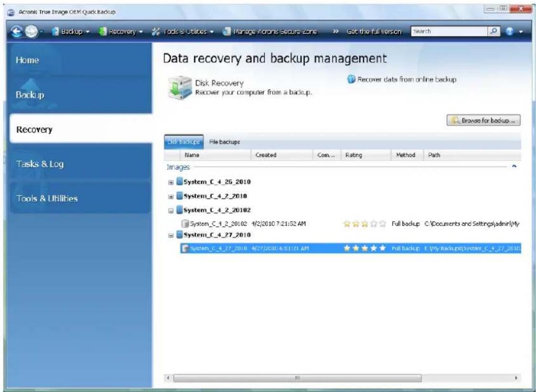
Task: Collapse the System_C_4_27_2010 tree node
Action: (171, 235)
